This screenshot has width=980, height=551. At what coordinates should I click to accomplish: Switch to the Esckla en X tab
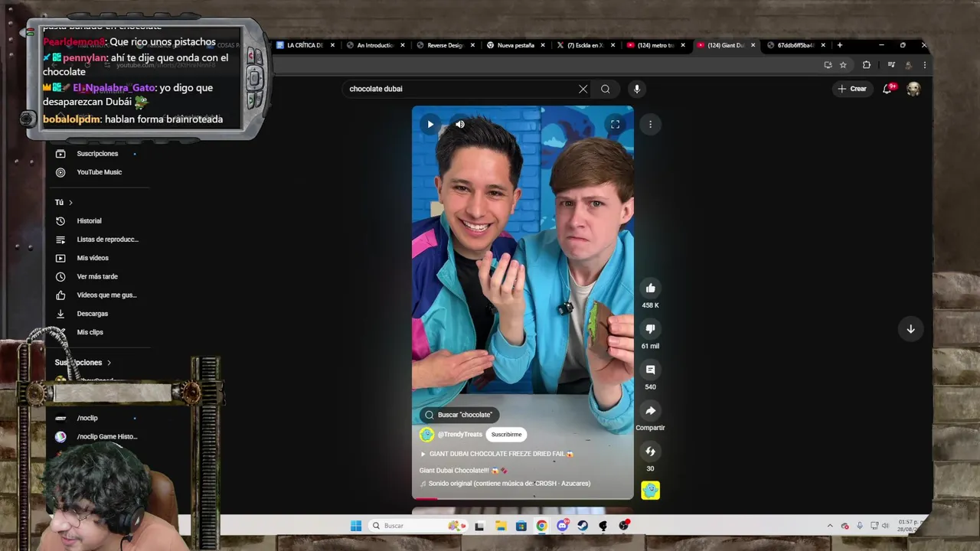[585, 45]
